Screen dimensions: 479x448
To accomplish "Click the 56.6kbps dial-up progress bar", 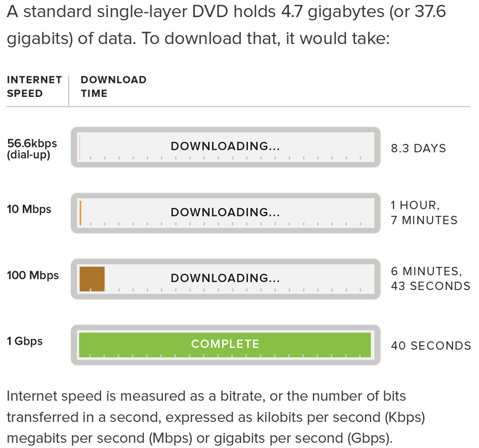I will [x=226, y=147].
